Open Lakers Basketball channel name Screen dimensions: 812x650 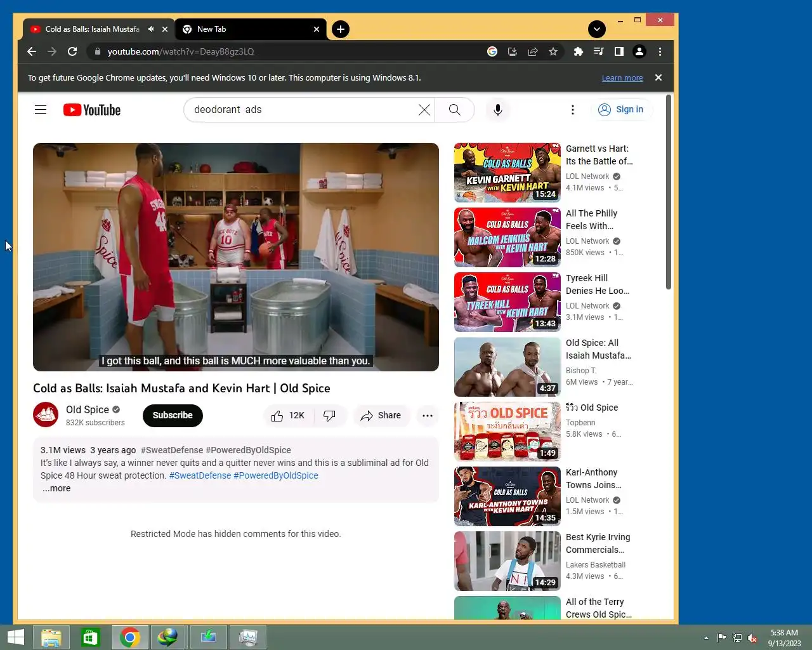click(x=596, y=565)
